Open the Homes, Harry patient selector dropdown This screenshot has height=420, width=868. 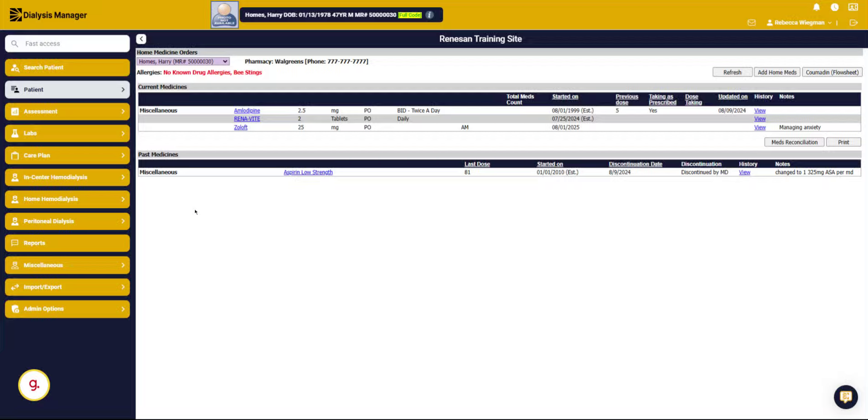[183, 61]
